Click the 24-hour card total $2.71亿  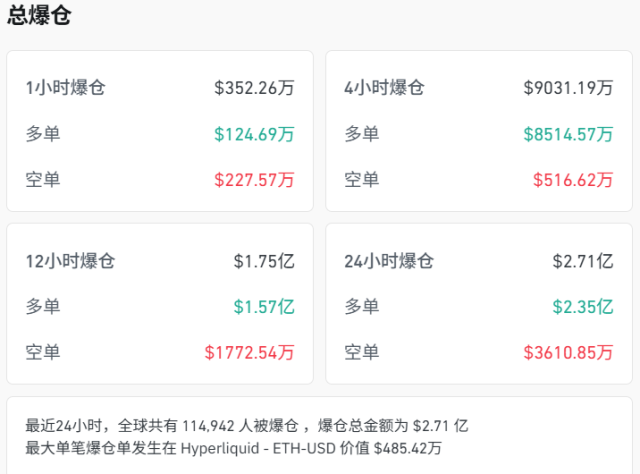[x=583, y=262]
